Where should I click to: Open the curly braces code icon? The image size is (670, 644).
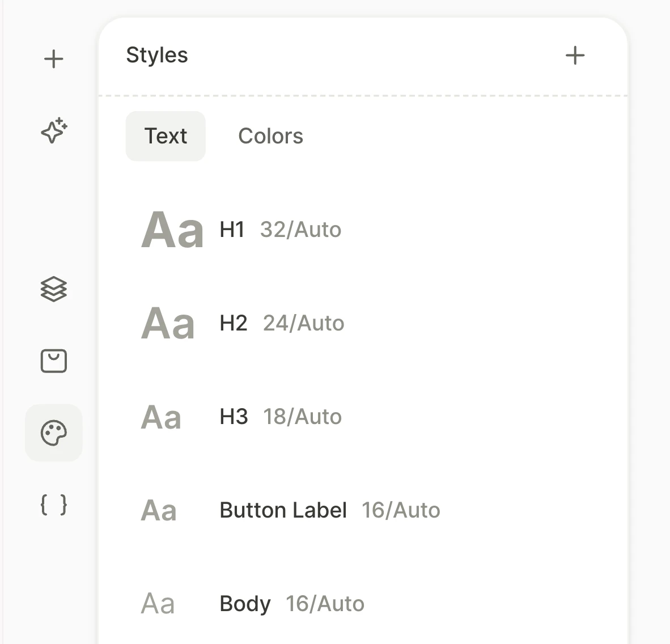coord(54,505)
